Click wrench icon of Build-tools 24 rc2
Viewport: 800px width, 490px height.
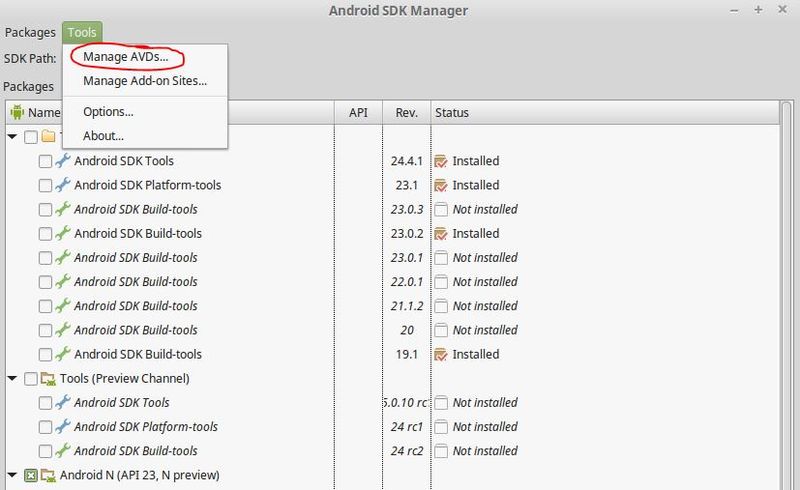[63, 451]
